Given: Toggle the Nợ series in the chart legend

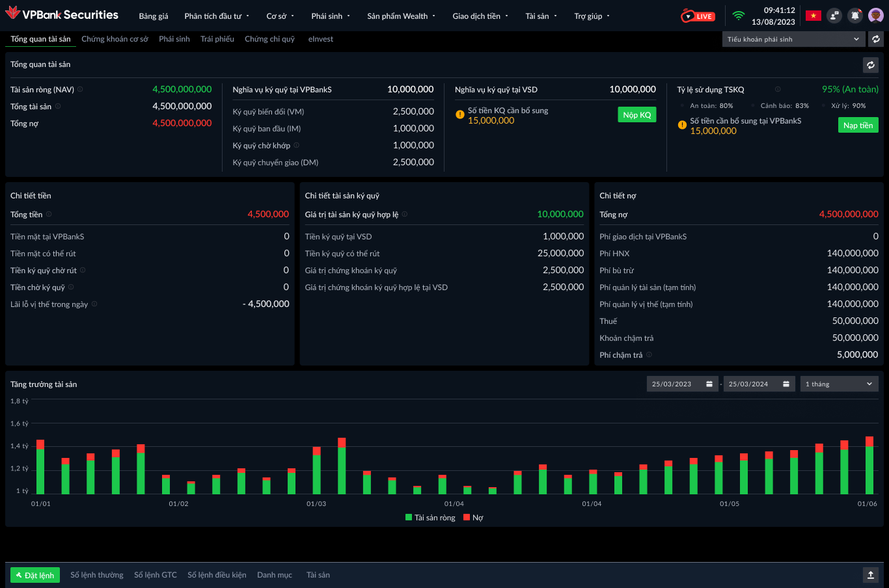Looking at the screenshot, I should pyautogui.click(x=473, y=518).
